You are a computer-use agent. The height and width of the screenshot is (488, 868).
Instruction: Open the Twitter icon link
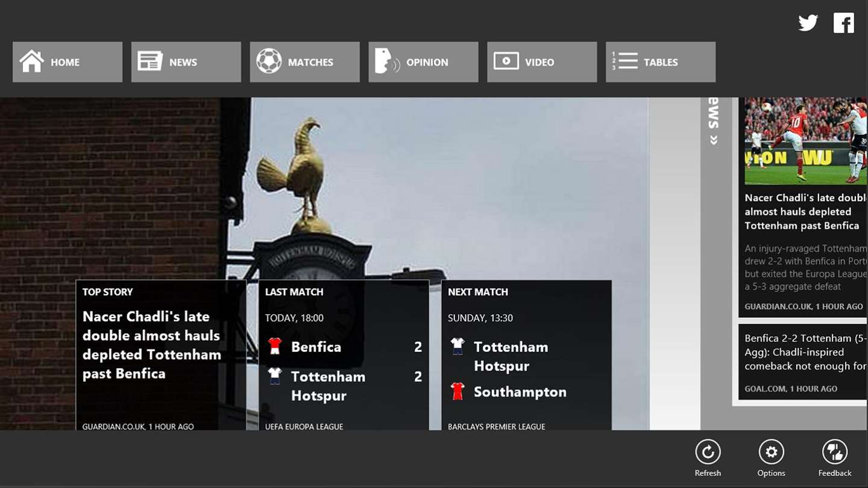point(808,23)
